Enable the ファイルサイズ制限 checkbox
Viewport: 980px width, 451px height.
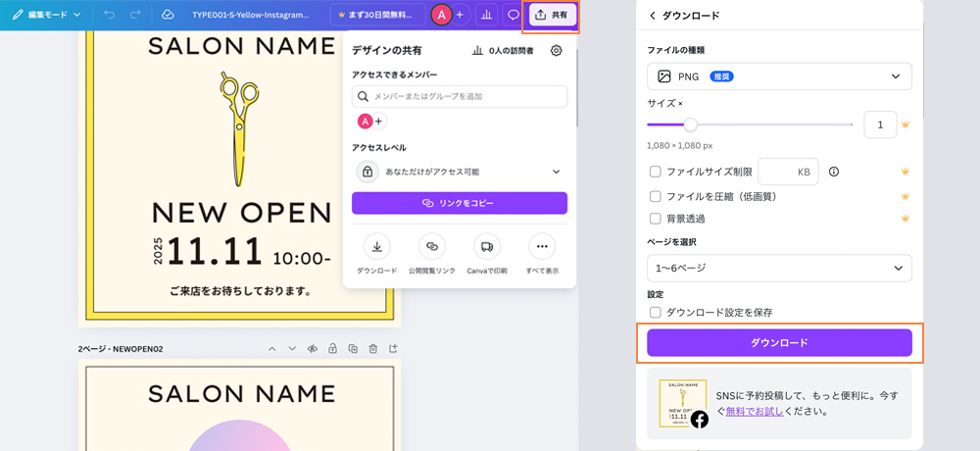[656, 172]
